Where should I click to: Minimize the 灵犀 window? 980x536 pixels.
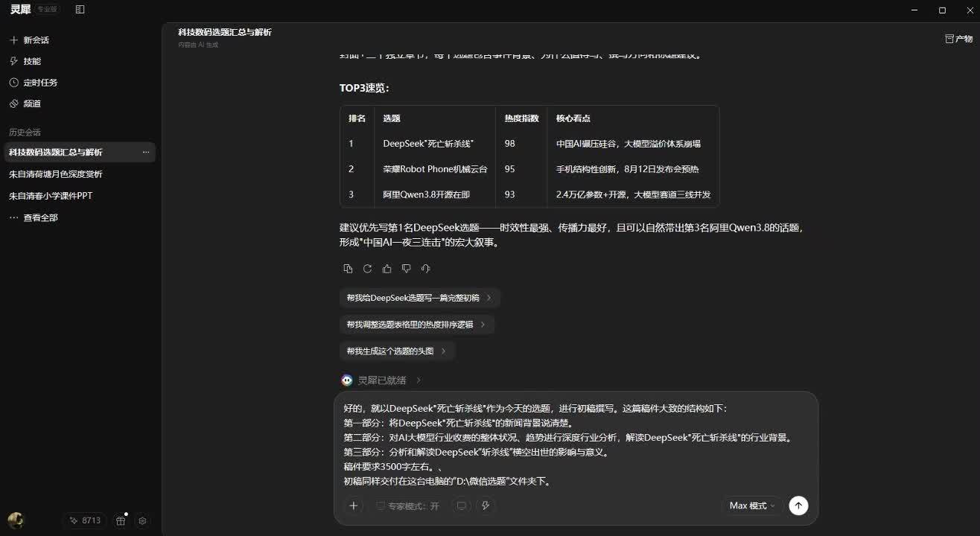tap(915, 10)
